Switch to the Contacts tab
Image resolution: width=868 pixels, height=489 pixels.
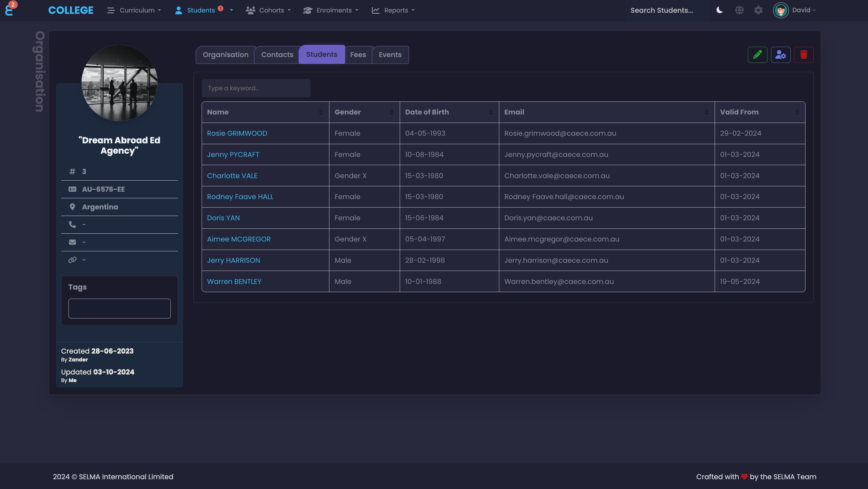277,55
